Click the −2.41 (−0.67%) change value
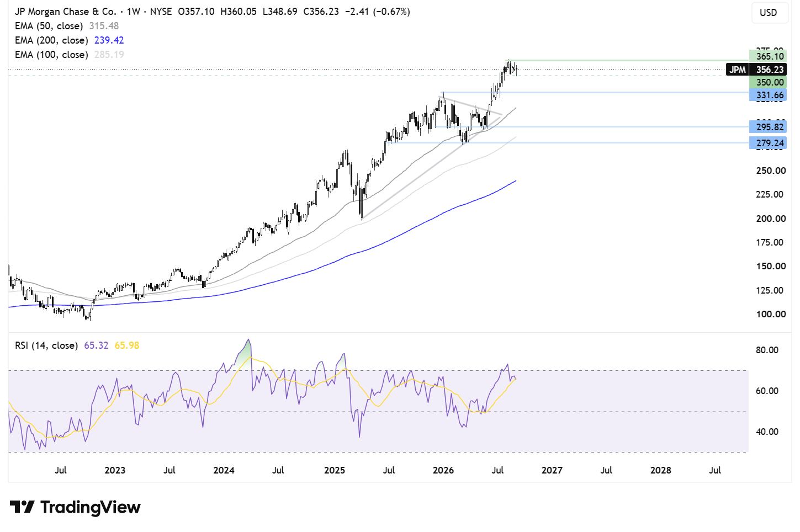This screenshot has width=800, height=532. pyautogui.click(x=378, y=12)
